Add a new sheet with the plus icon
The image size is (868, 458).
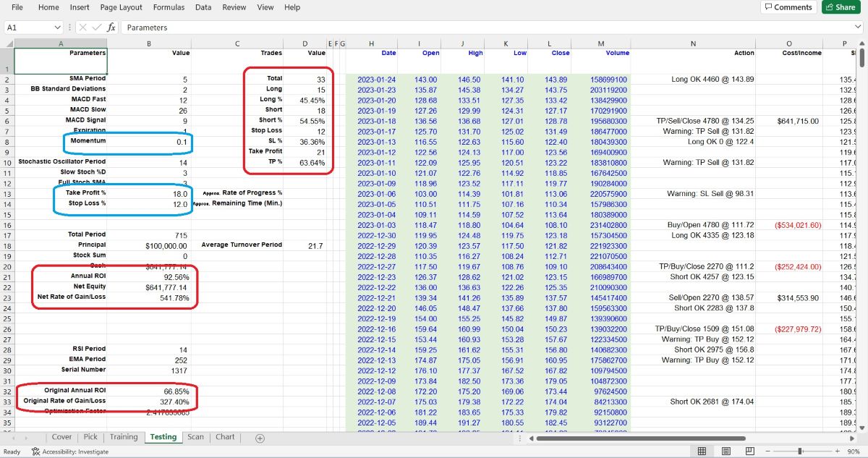260,438
